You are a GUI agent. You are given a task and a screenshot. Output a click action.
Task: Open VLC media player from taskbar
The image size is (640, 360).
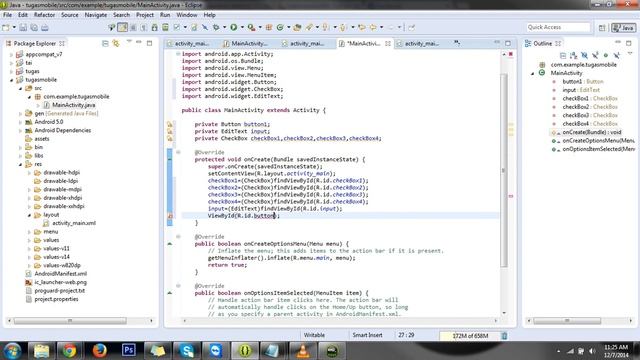(x=303, y=350)
